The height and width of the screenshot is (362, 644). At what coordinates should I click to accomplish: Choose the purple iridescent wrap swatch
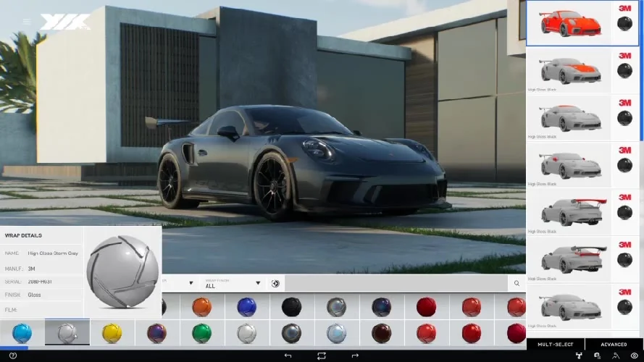157,333
